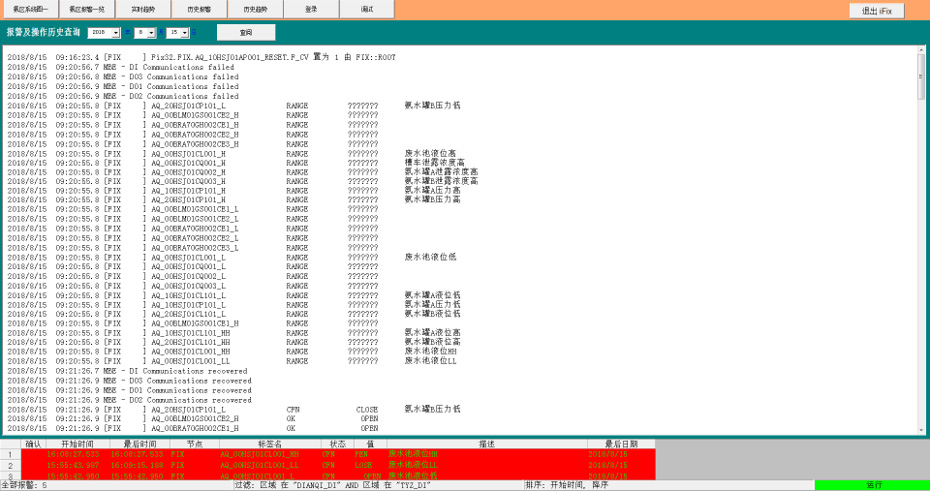Expand the day dropdown showing 15

187,33
